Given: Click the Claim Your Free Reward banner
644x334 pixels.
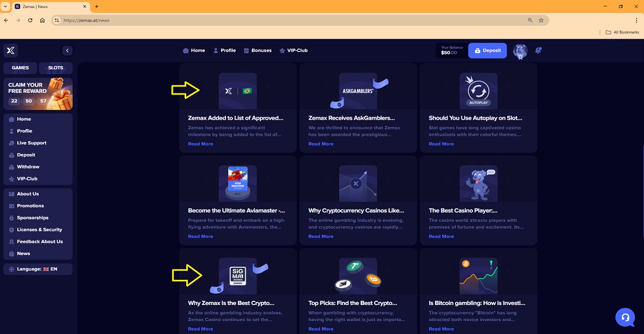Looking at the screenshot, I should pyautogui.click(x=38, y=93).
